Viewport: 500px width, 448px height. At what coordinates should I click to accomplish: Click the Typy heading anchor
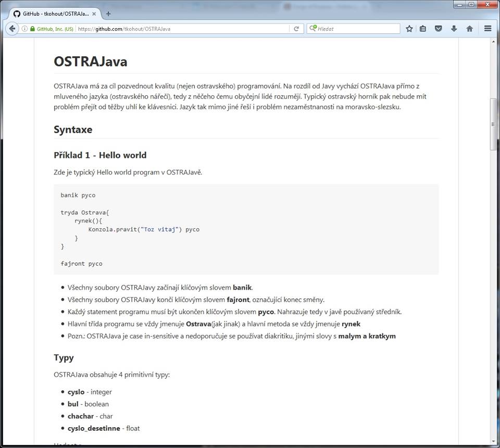pos(64,357)
